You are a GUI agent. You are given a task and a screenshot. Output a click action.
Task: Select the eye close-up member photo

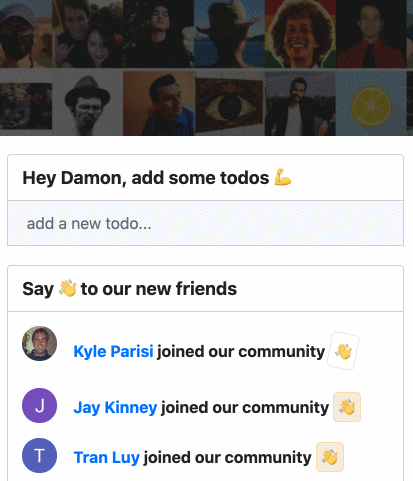[229, 103]
